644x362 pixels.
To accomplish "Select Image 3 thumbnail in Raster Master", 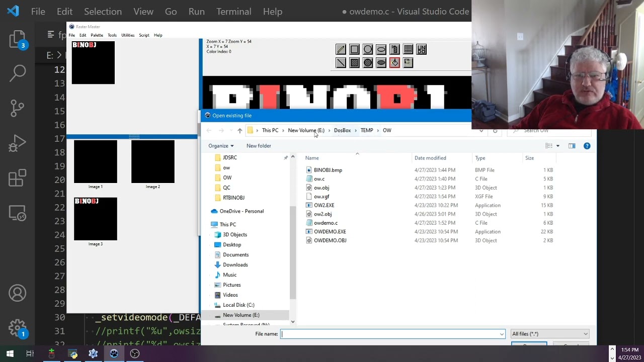I will (x=96, y=219).
